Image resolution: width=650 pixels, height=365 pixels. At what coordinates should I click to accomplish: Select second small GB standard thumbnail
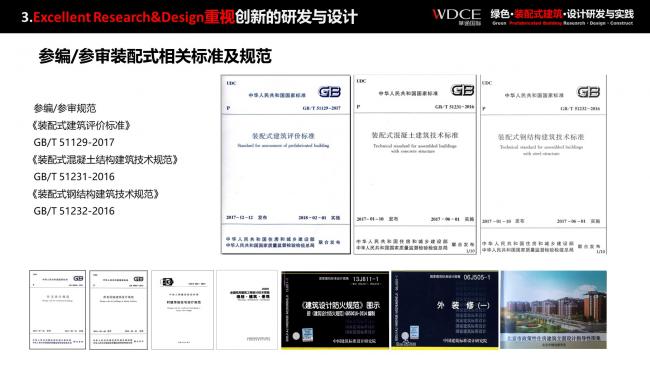pos(119,310)
